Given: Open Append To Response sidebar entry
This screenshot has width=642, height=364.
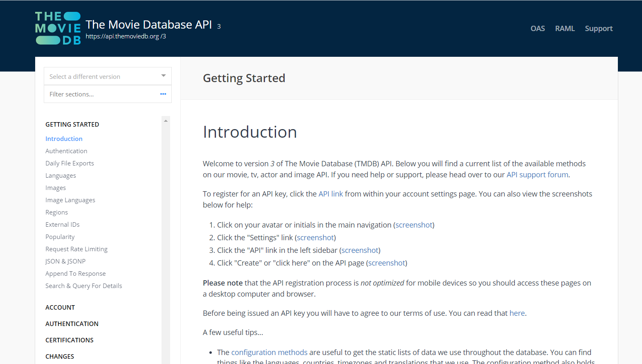Looking at the screenshot, I should pyautogui.click(x=76, y=273).
